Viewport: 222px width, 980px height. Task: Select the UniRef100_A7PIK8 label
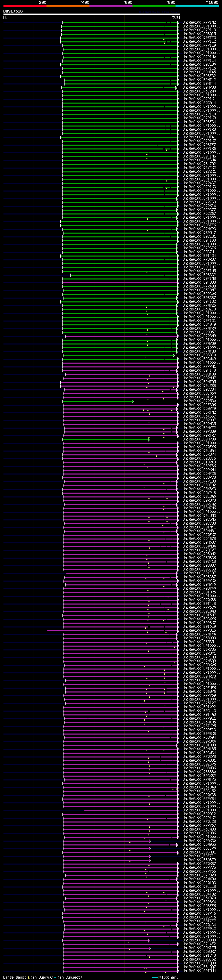click(199, 130)
